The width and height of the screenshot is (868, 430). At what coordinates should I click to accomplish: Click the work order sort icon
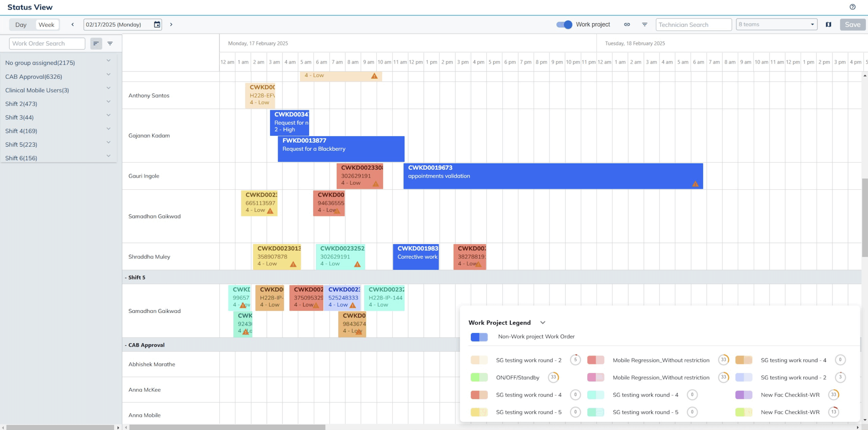point(96,43)
